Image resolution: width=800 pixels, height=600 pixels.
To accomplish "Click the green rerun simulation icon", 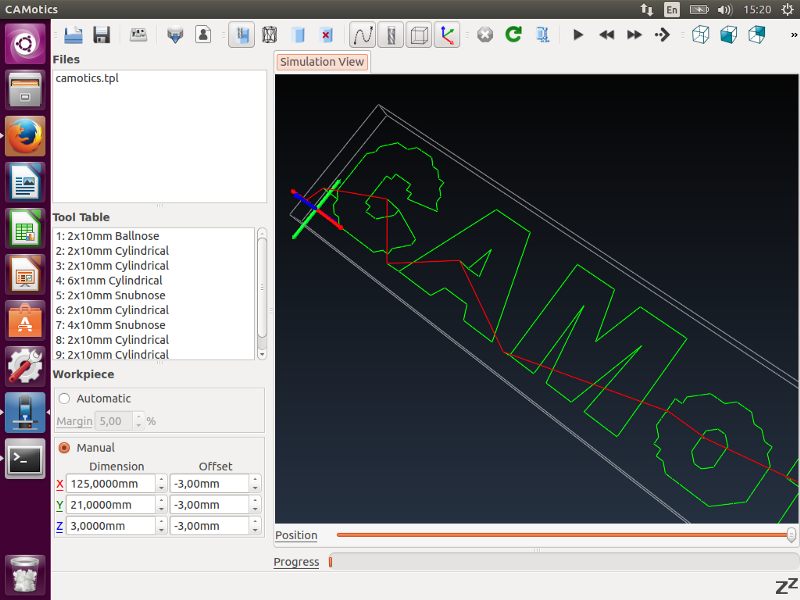I will pos(513,35).
